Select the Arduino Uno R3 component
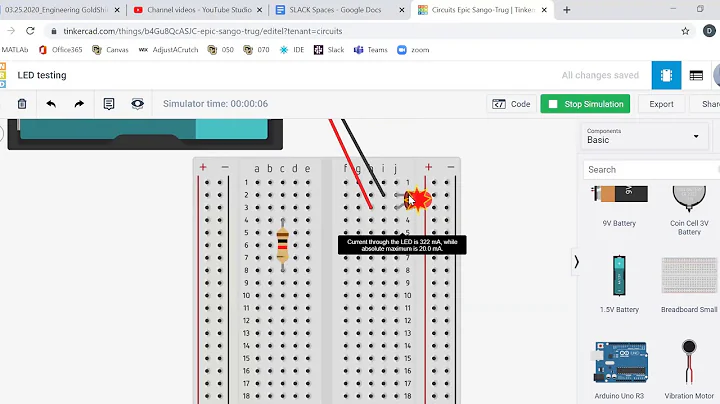The image size is (720, 404). point(619,370)
